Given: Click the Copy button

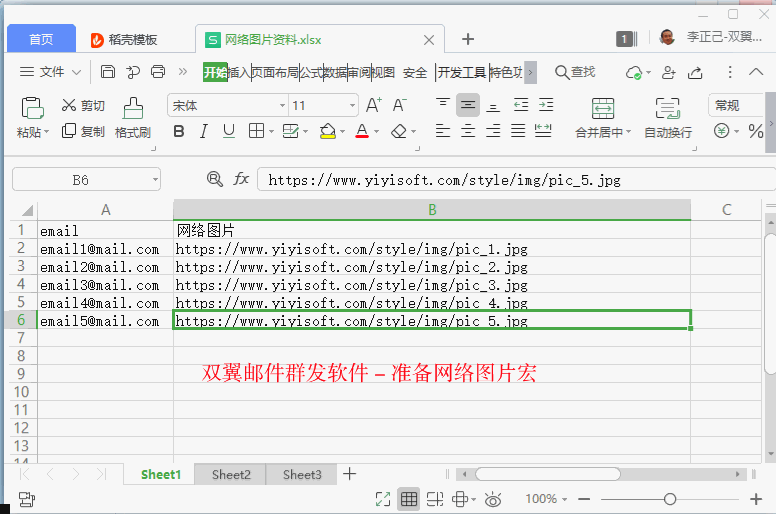Looking at the screenshot, I should 83,132.
